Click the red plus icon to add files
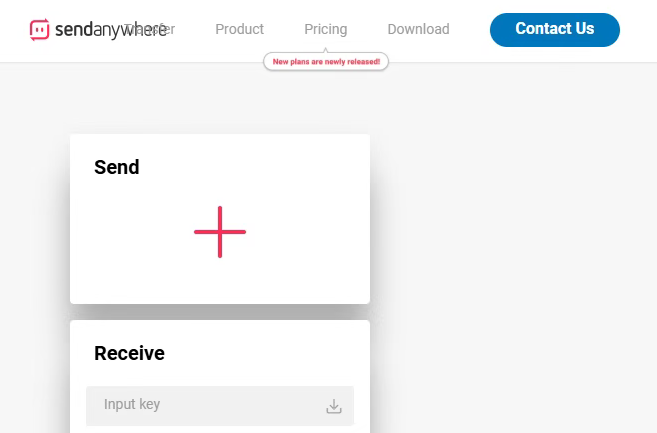Screen dimensions: 657x433 coord(220,232)
